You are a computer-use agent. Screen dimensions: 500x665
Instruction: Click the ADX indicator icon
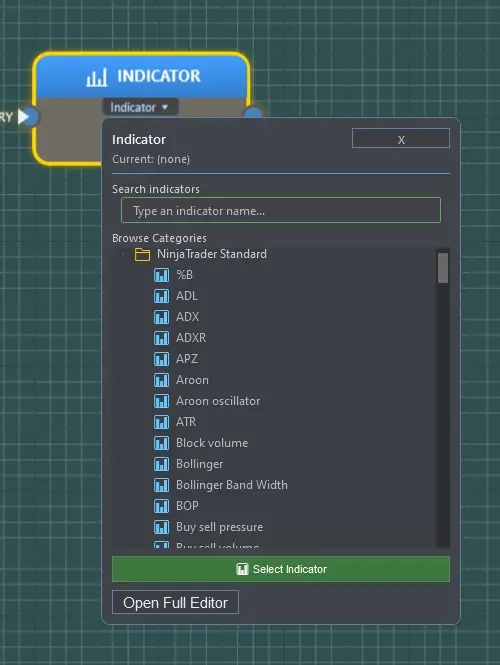click(x=161, y=317)
